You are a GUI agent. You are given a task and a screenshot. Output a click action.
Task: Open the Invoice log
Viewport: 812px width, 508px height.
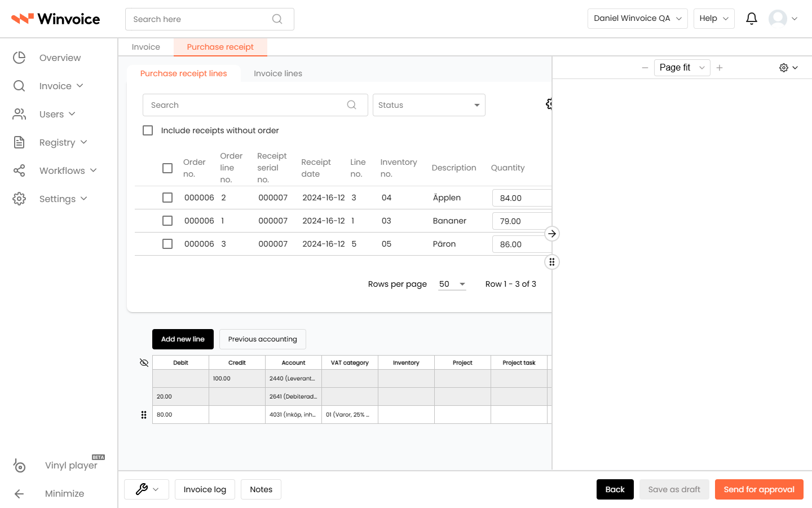pyautogui.click(x=205, y=489)
